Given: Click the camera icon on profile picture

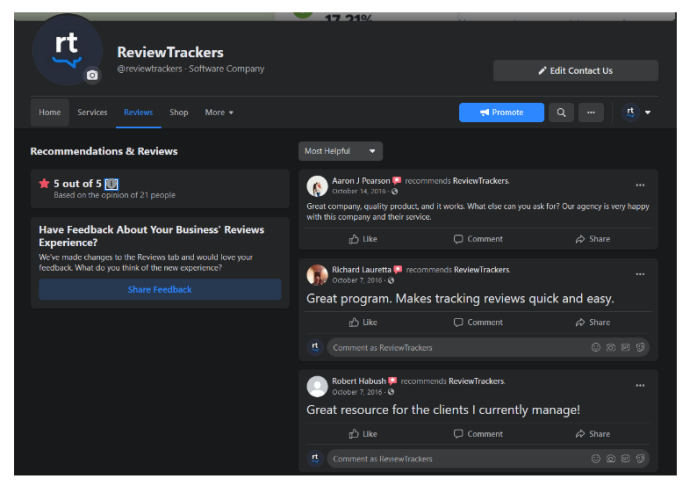Looking at the screenshot, I should pos(92,75).
